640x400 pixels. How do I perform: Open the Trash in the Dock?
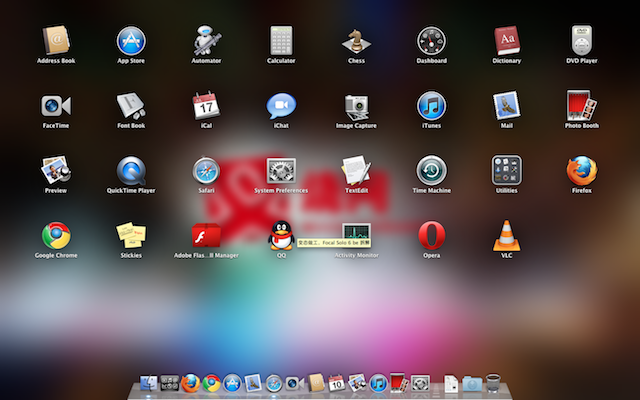tap(493, 384)
